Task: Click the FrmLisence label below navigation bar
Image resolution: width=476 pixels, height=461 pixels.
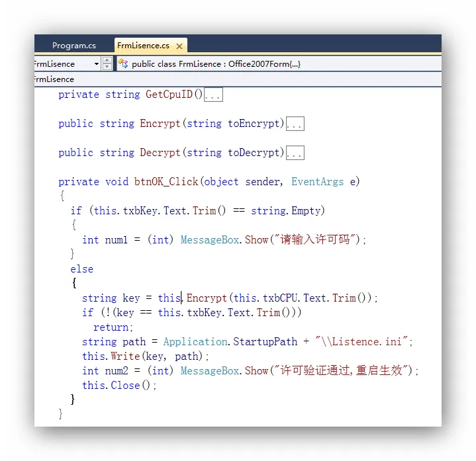Action: [x=54, y=79]
